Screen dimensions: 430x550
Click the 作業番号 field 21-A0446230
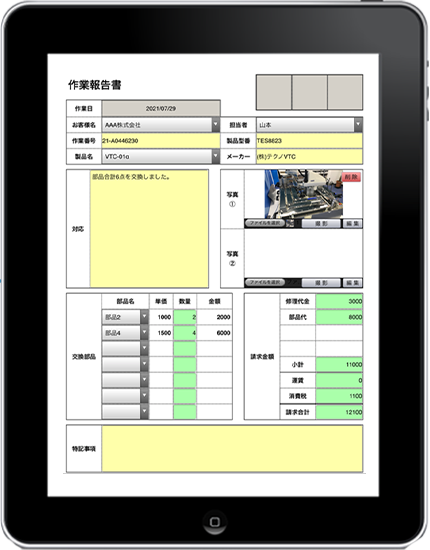pos(161,141)
